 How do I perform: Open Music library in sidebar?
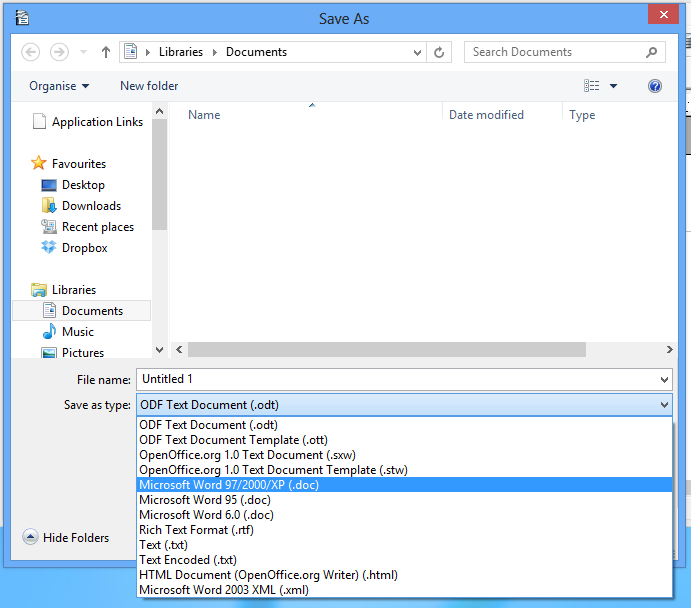(x=78, y=332)
